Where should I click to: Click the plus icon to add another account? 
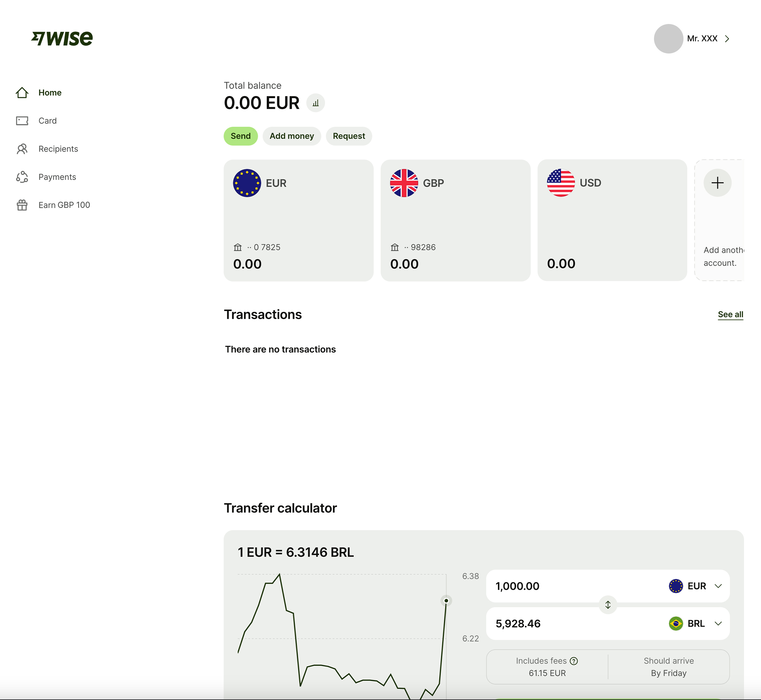click(x=717, y=183)
